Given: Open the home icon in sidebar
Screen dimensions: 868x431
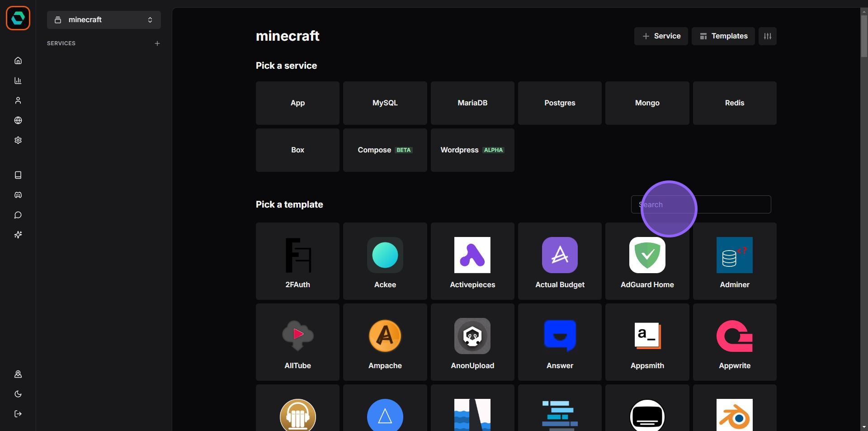Looking at the screenshot, I should tap(18, 61).
